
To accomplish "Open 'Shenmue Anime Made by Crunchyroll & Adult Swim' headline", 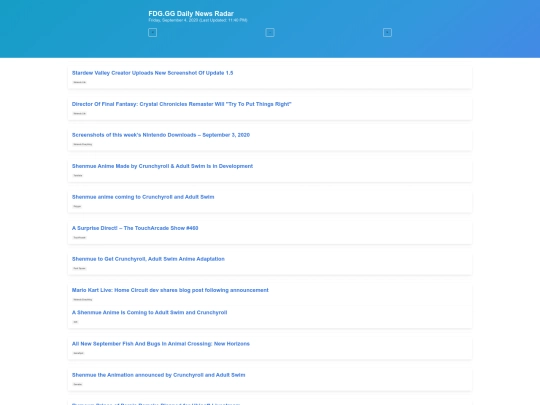I will [162, 166].
